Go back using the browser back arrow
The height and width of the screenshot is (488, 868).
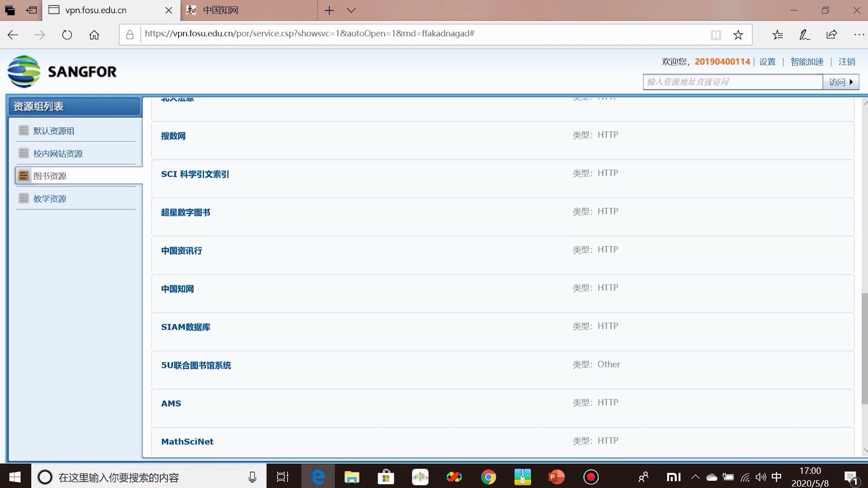(13, 35)
